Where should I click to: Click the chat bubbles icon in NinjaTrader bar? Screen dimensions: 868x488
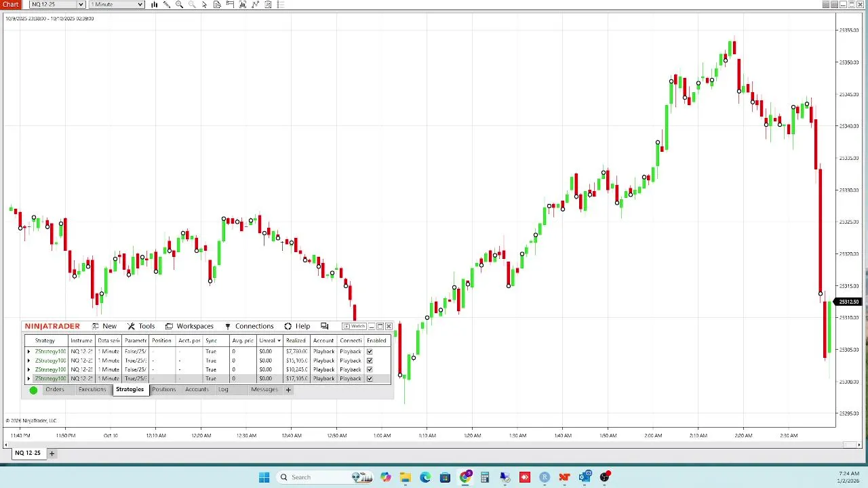pos(324,326)
